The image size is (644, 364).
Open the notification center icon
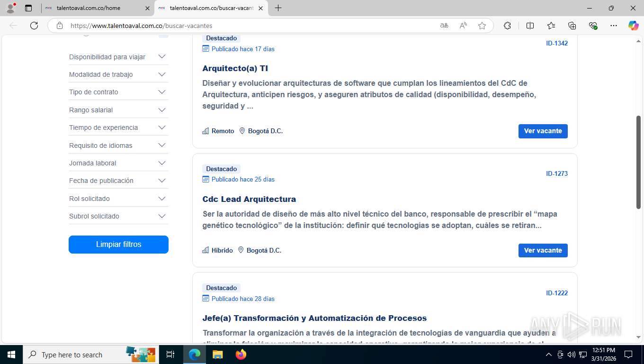(x=628, y=355)
